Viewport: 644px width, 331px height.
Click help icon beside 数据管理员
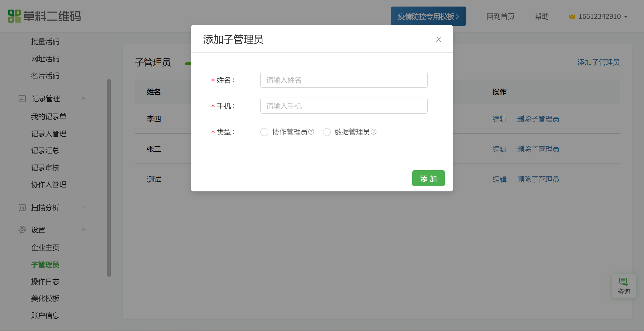[374, 132]
